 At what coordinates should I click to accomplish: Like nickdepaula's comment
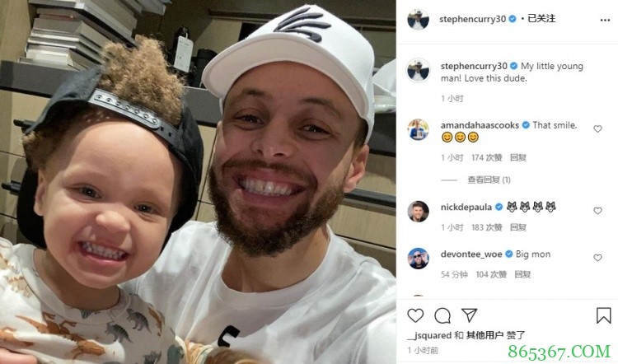(x=598, y=211)
